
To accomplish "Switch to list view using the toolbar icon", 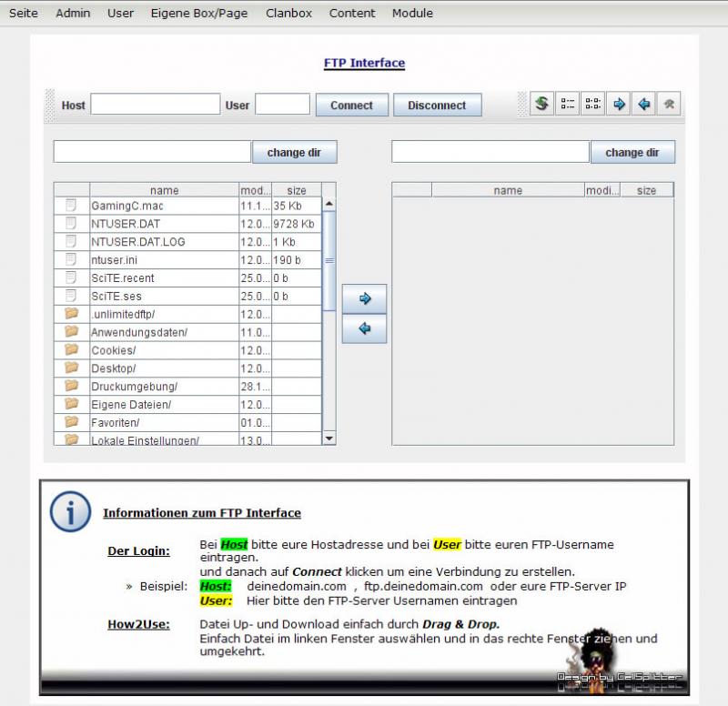I will 567,104.
